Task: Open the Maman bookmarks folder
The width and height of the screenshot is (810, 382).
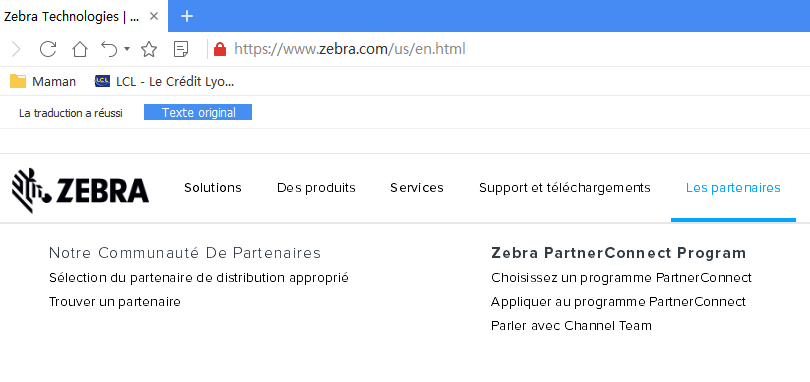Action: point(43,81)
